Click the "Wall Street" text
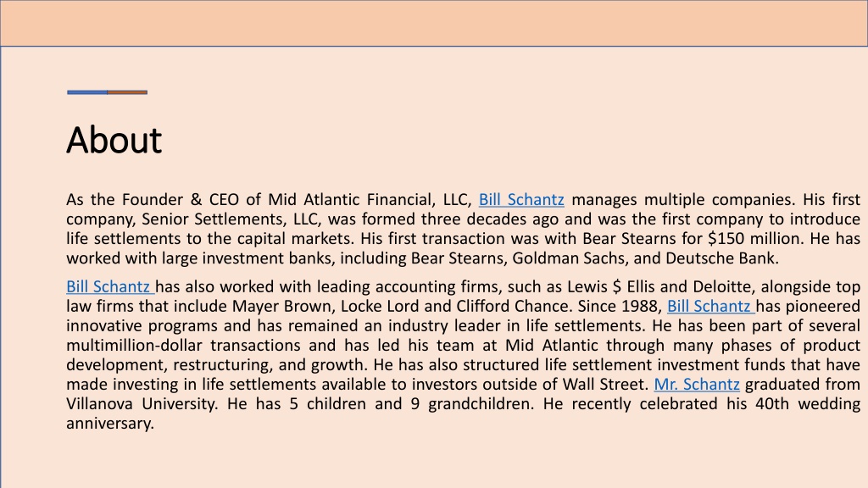The image size is (868, 488). [x=605, y=384]
